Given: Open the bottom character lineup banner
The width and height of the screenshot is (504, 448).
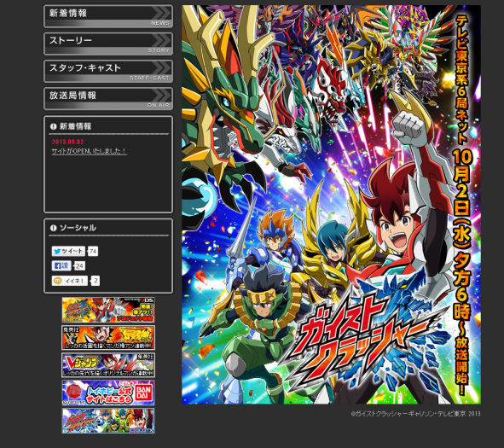Looking at the screenshot, I should [108, 421].
